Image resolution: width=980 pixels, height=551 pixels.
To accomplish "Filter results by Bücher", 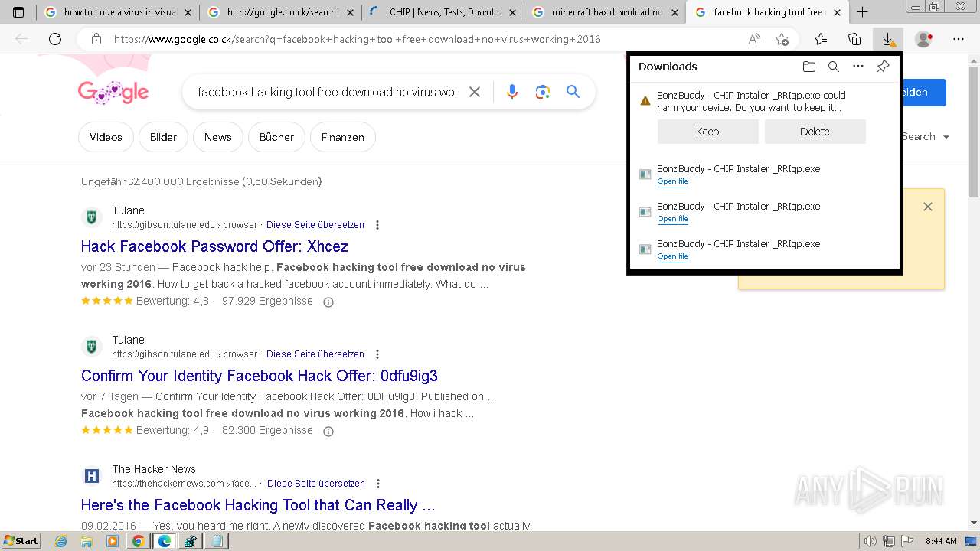I will tap(276, 137).
